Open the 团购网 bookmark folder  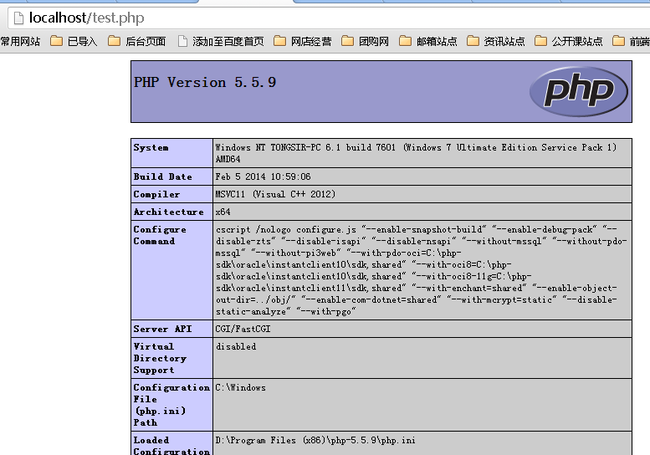coord(365,41)
